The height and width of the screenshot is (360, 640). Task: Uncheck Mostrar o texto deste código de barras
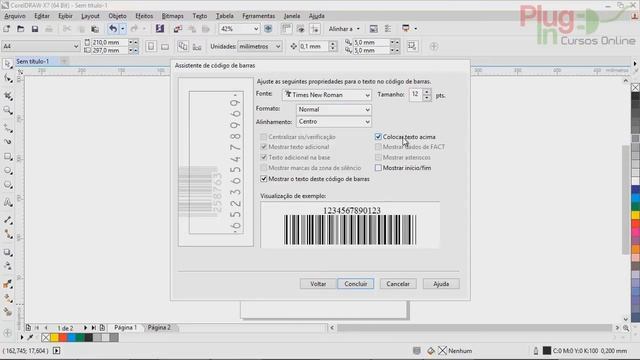click(264, 179)
